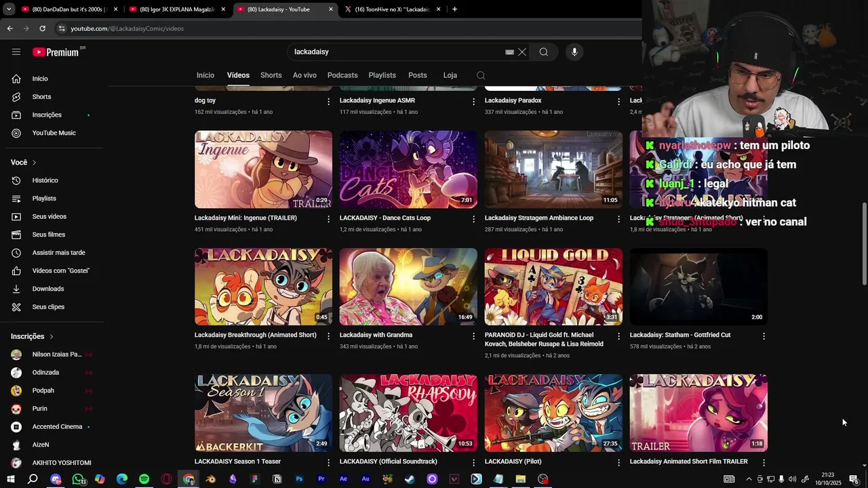Open Photoshop from the taskbar
This screenshot has width=868, height=488.
[299, 479]
